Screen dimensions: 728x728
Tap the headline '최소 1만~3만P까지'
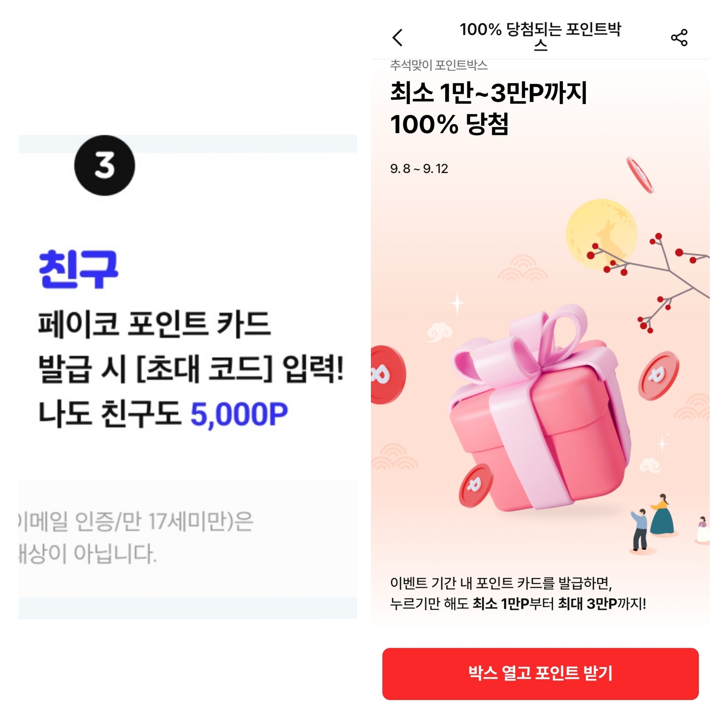(489, 93)
